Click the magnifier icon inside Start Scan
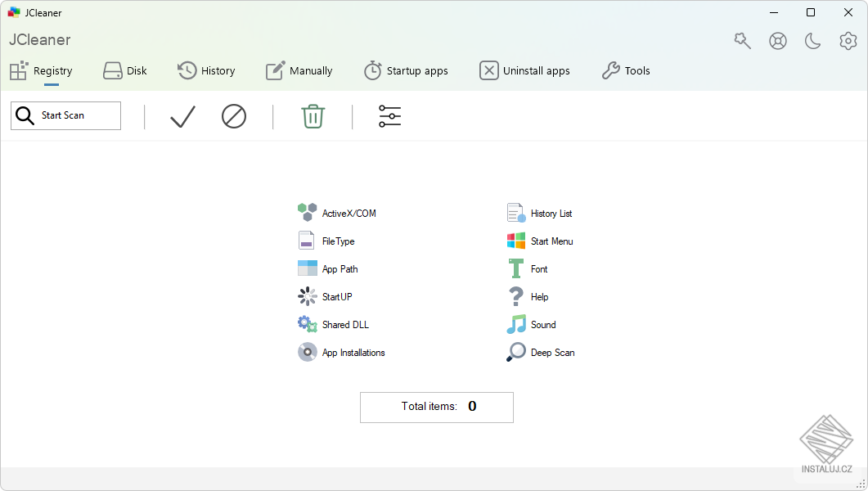868x491 pixels. [25, 115]
